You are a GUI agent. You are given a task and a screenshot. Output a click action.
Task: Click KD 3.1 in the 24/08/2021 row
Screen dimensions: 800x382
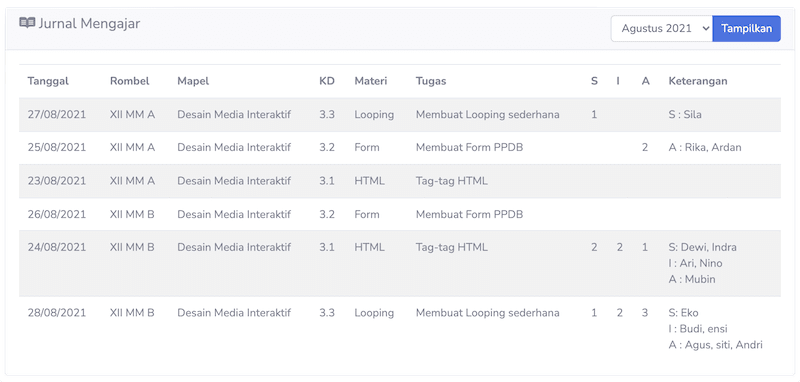pyautogui.click(x=327, y=247)
